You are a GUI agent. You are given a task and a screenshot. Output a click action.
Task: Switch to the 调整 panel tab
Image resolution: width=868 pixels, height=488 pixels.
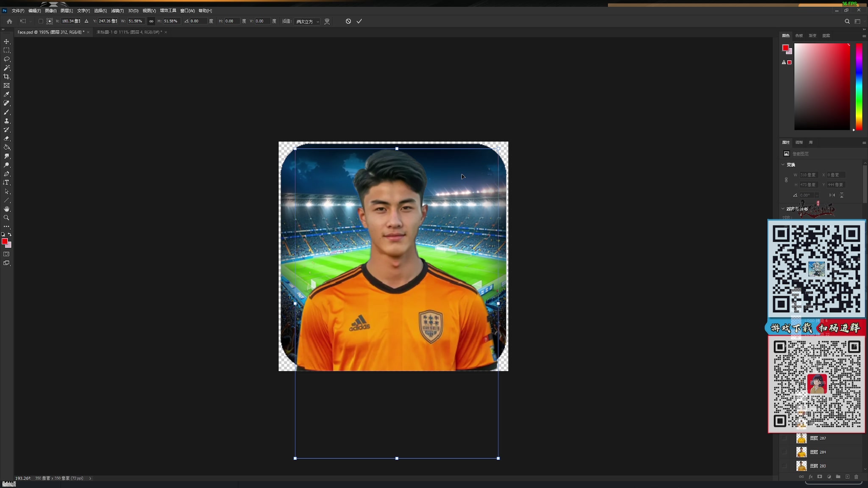click(799, 142)
